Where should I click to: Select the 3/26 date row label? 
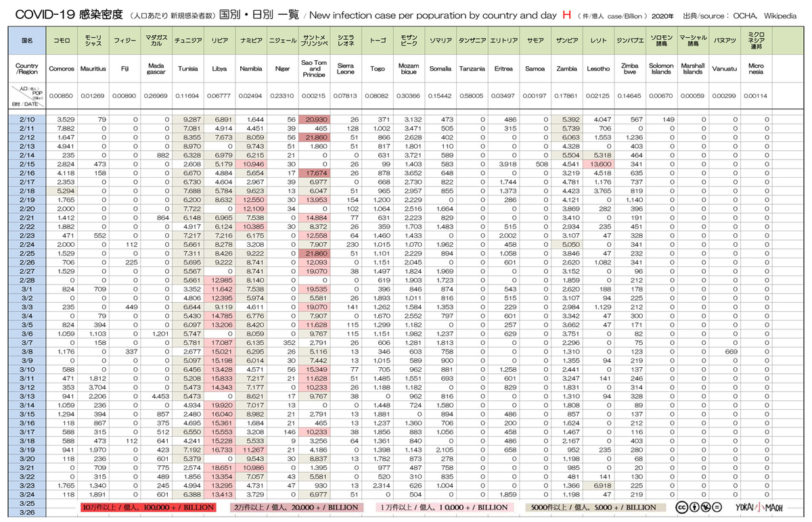[27, 512]
